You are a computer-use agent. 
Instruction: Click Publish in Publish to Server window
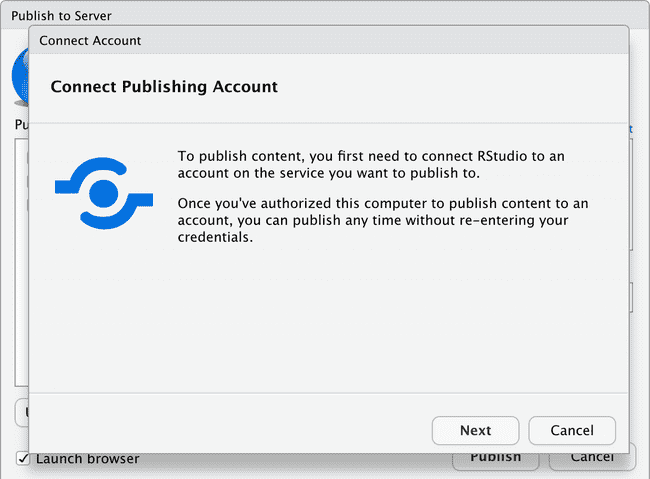click(495, 462)
